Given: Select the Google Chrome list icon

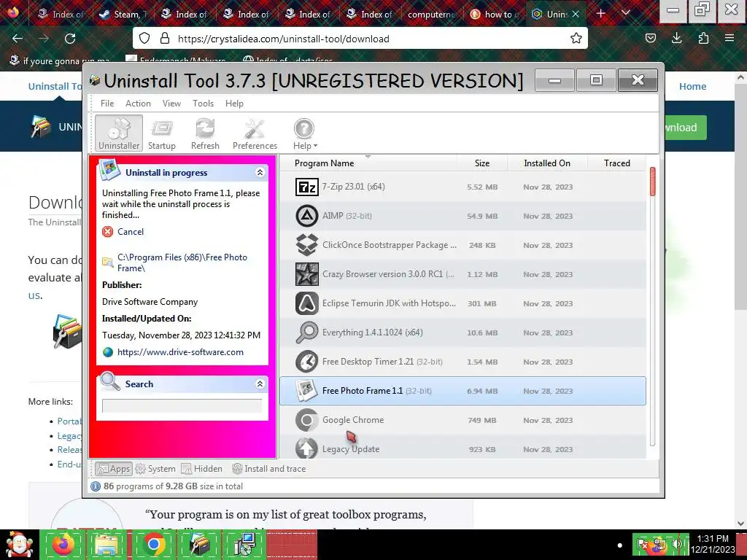Looking at the screenshot, I should click(307, 420).
